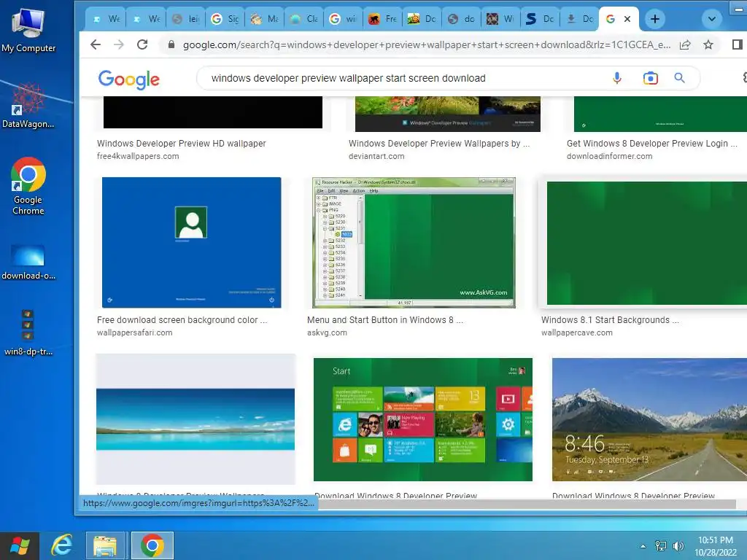Select My Computer desktop icon

tap(28, 31)
